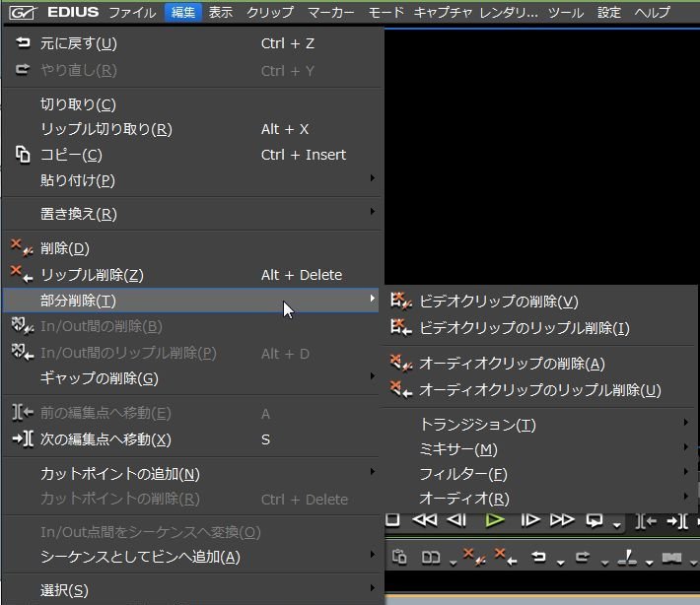Image resolution: width=700 pixels, height=605 pixels.
Task: Choose リップル削除(Z) entry
Action: click(x=192, y=274)
